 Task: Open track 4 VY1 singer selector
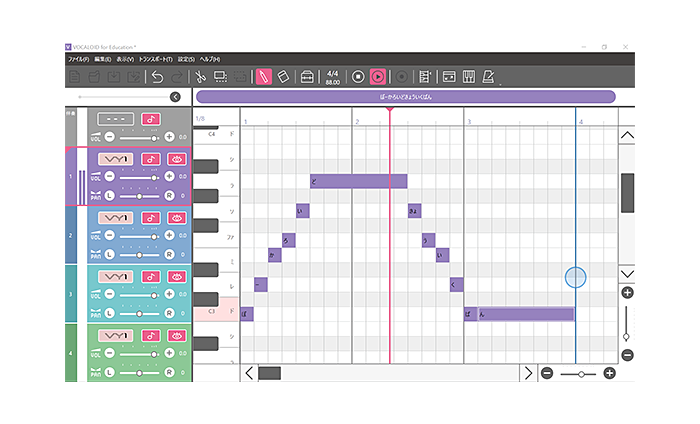click(116, 336)
